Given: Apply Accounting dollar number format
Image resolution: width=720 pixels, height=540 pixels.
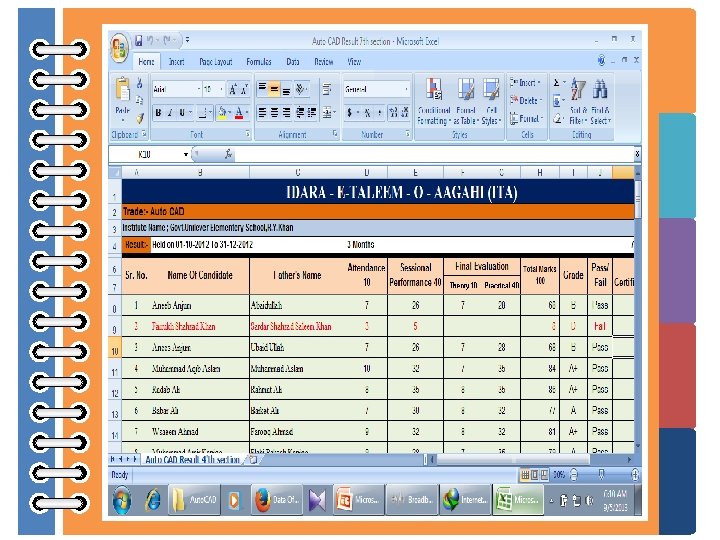Looking at the screenshot, I should pyautogui.click(x=349, y=112).
